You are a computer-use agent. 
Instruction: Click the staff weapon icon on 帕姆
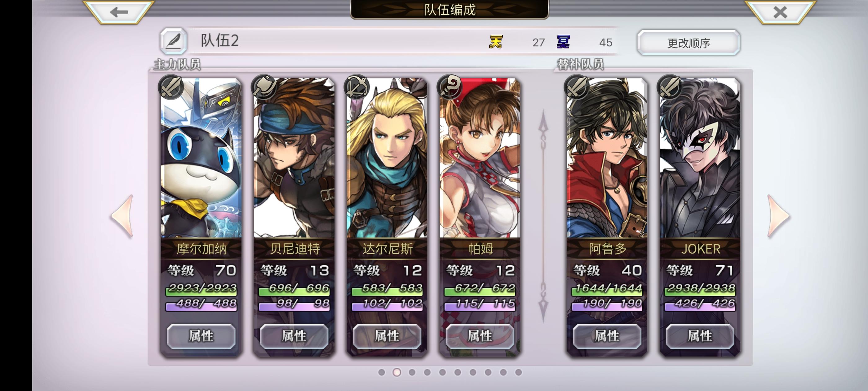click(449, 87)
